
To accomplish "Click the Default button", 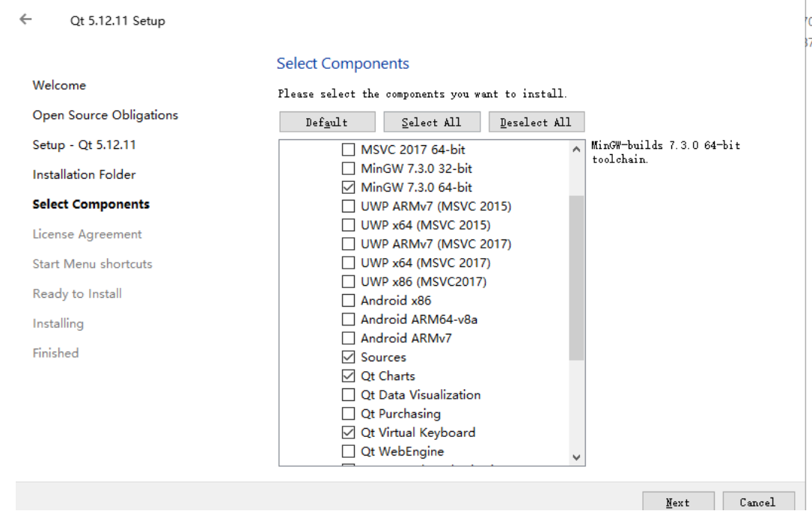I will (327, 122).
